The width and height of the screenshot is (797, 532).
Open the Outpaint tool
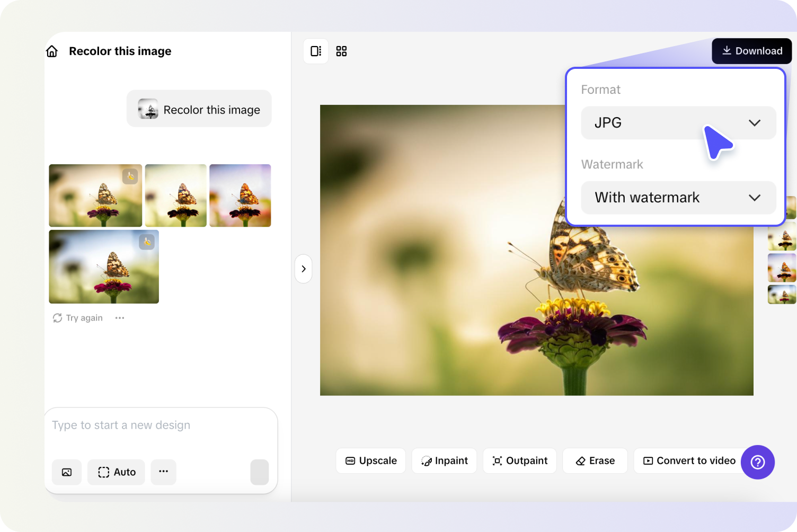(x=519, y=460)
